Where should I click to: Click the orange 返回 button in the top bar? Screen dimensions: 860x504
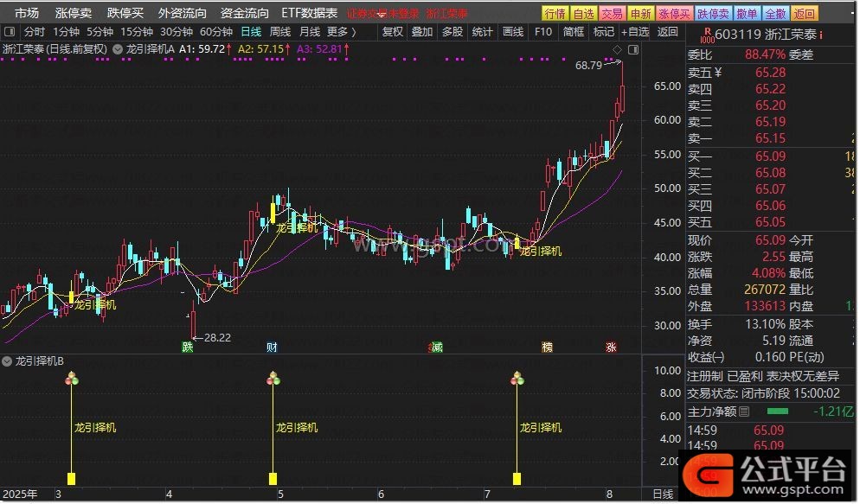point(804,13)
